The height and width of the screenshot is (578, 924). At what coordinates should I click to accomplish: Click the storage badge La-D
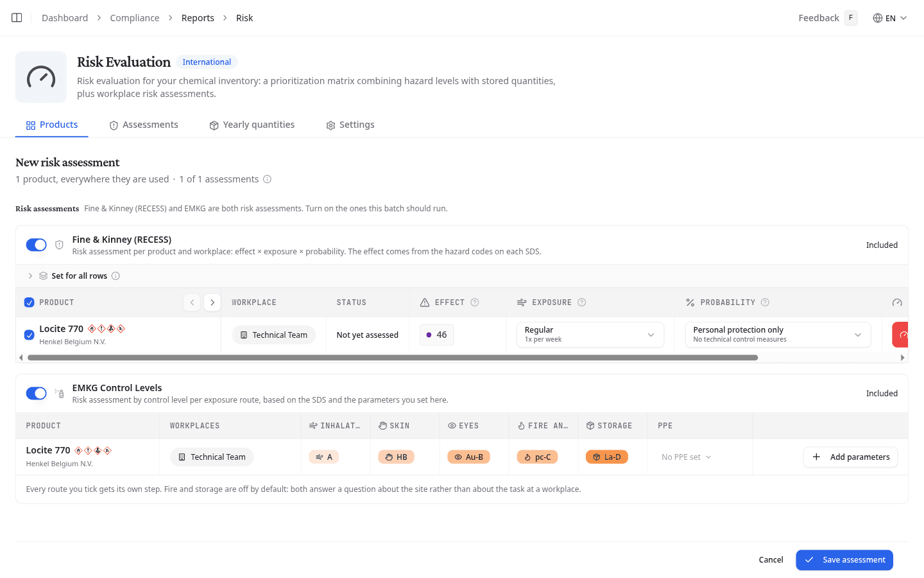point(606,457)
